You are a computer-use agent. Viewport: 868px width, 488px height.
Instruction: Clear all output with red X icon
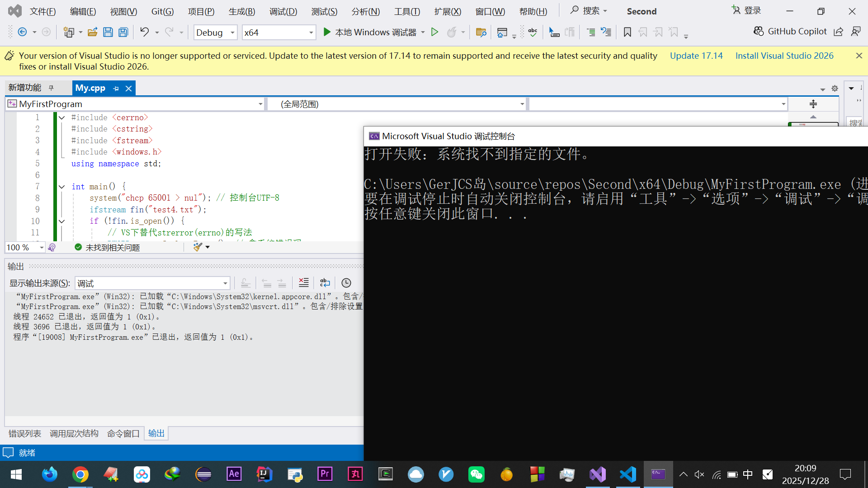304,283
